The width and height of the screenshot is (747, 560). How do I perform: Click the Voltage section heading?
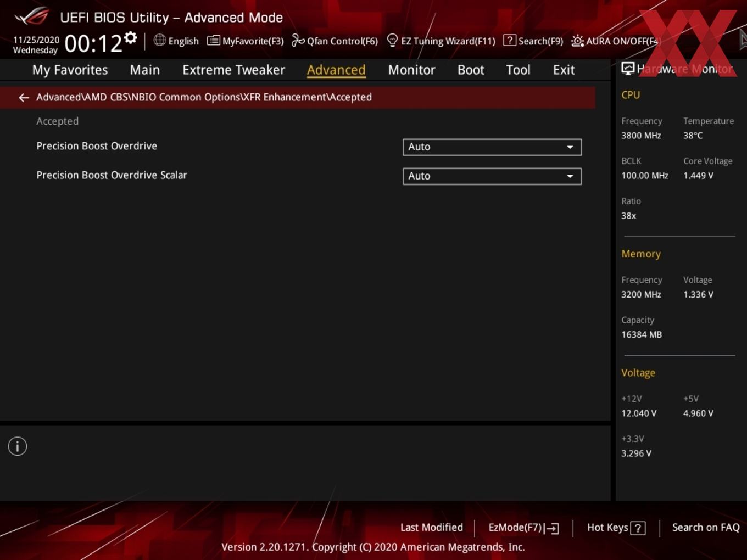pyautogui.click(x=638, y=373)
